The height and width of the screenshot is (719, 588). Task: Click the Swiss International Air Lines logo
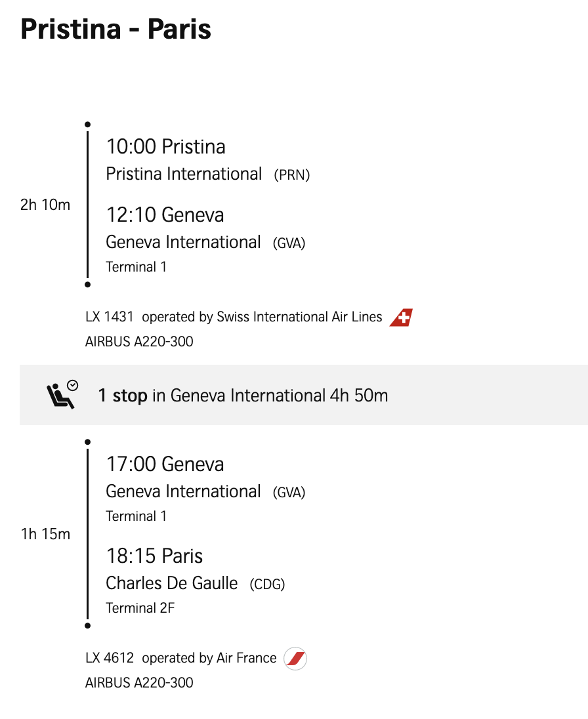point(401,318)
